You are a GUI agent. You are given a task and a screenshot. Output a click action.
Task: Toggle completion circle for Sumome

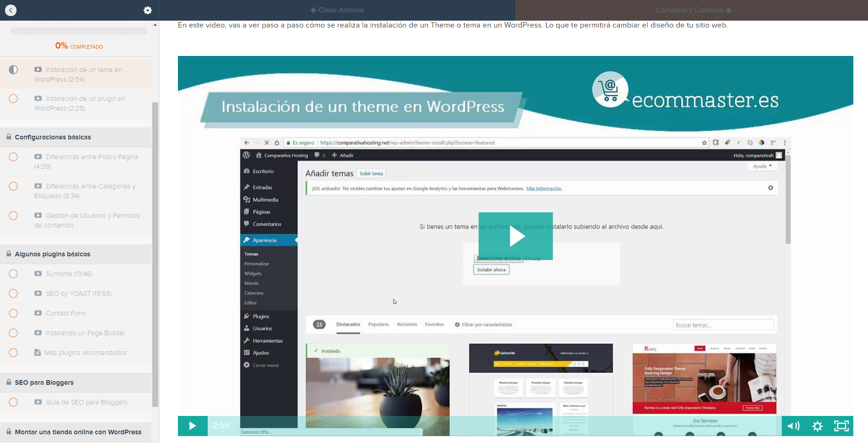[13, 274]
